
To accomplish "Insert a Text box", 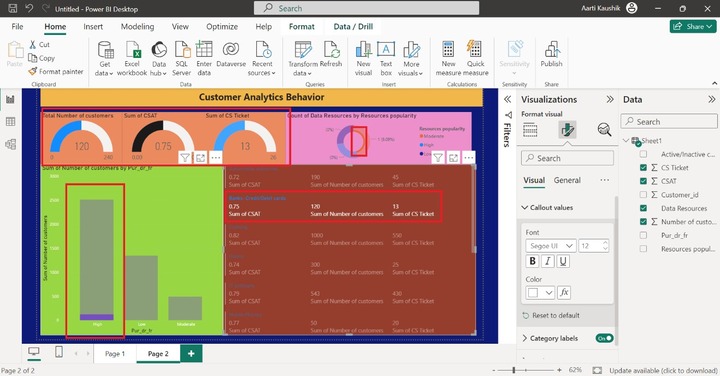I will 386,58.
